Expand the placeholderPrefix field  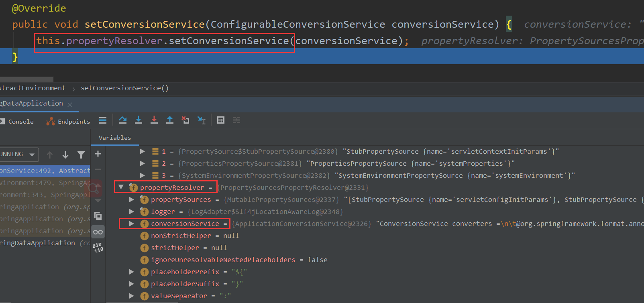[131, 272]
